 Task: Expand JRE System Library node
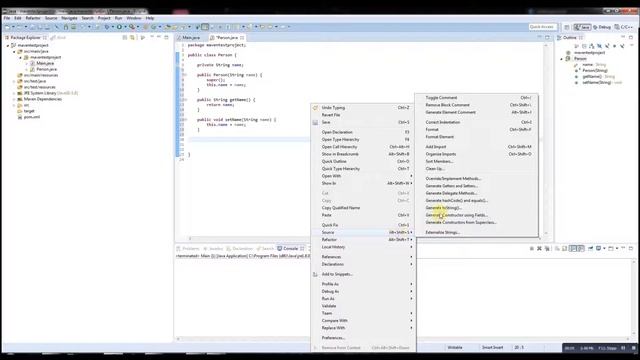(x=14, y=93)
